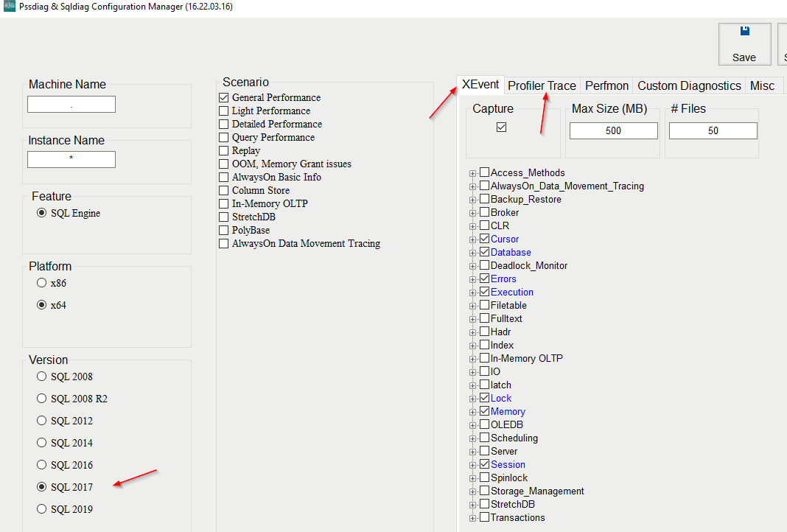This screenshot has height=532, width=787.
Task: Disable the Capture checkbox on XEvent tab
Action: coord(502,126)
